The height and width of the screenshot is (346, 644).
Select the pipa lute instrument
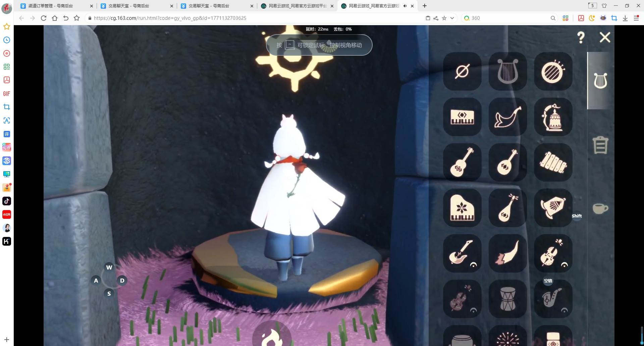[508, 208]
